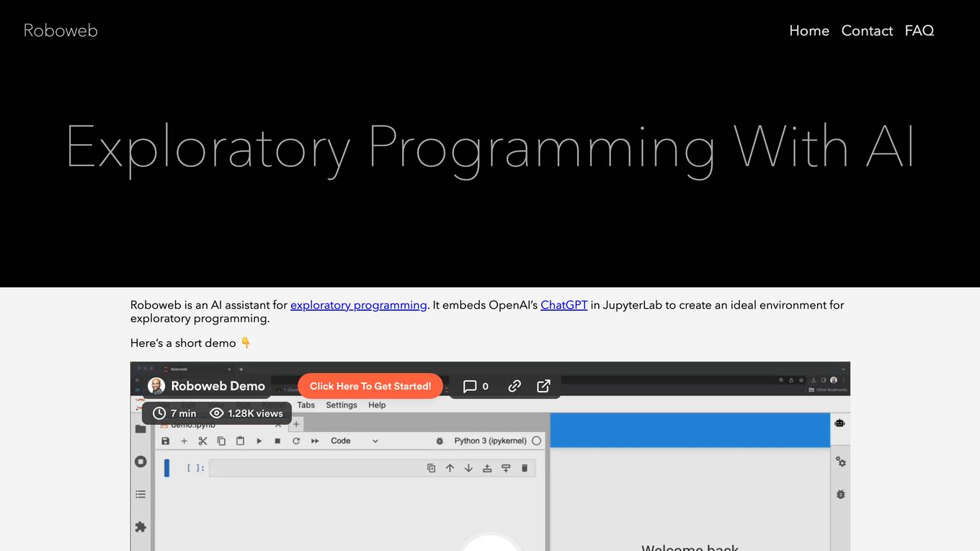980x551 pixels.
Task: Copy video link with the chain icon
Action: click(514, 386)
